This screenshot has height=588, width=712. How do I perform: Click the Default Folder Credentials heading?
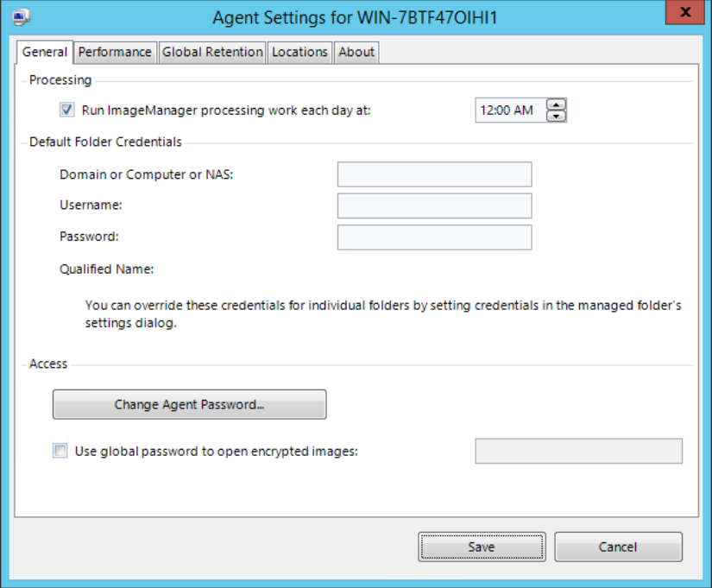(x=105, y=142)
